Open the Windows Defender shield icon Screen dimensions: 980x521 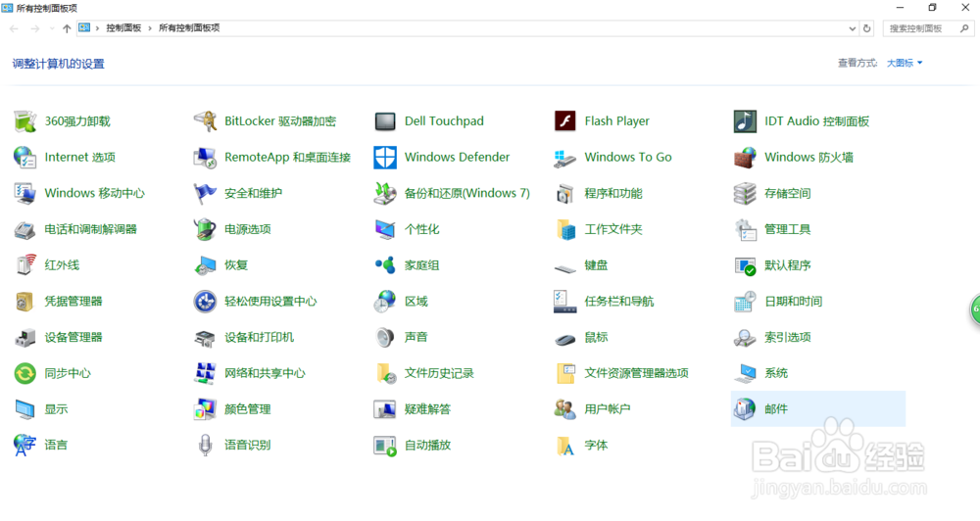tap(385, 158)
